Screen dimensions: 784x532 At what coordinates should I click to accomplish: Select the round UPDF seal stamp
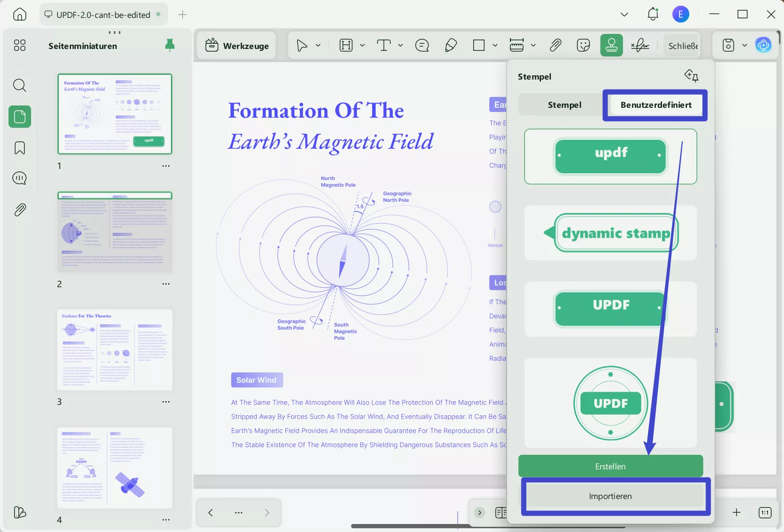[611, 403]
